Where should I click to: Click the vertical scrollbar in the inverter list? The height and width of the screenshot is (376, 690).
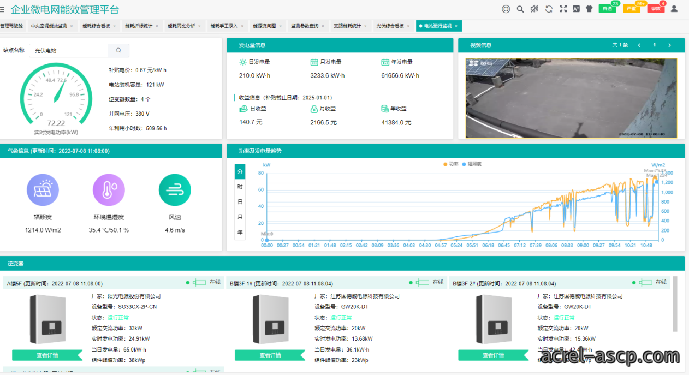click(675, 304)
